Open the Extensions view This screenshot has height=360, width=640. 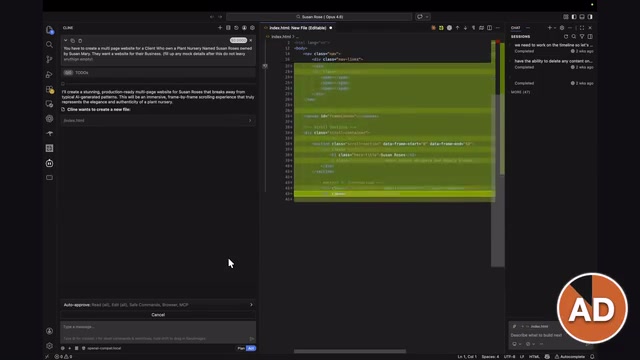click(49, 89)
